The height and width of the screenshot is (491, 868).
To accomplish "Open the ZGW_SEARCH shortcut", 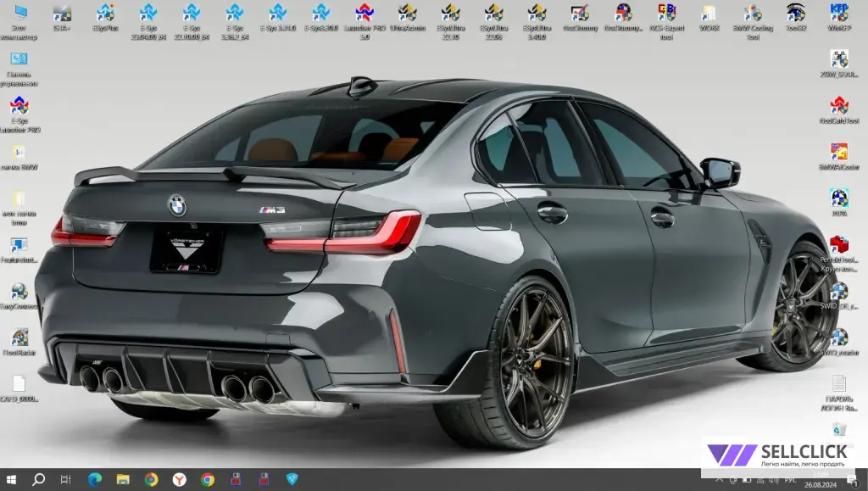I will pos(839,64).
